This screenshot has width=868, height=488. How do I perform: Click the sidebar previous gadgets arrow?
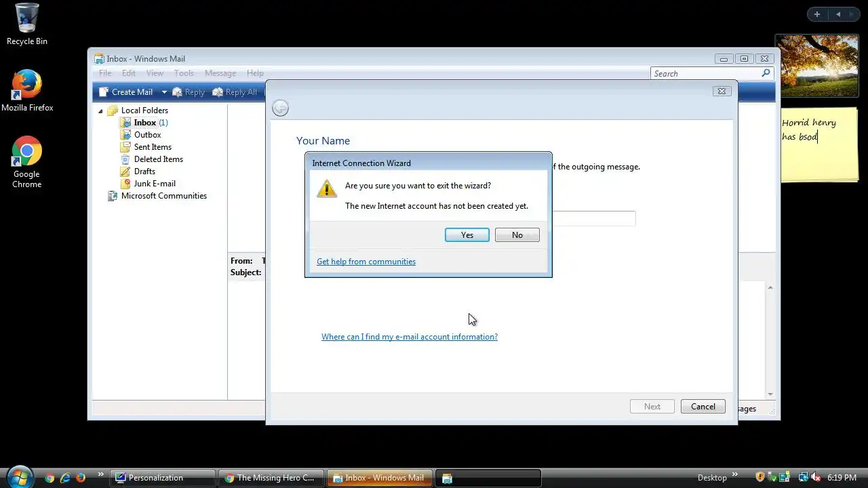click(x=838, y=14)
